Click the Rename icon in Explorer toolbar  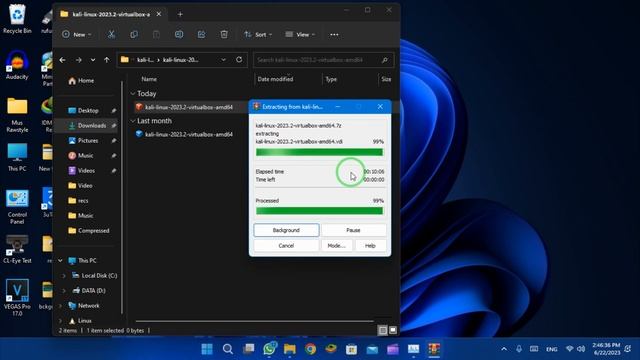click(179, 35)
